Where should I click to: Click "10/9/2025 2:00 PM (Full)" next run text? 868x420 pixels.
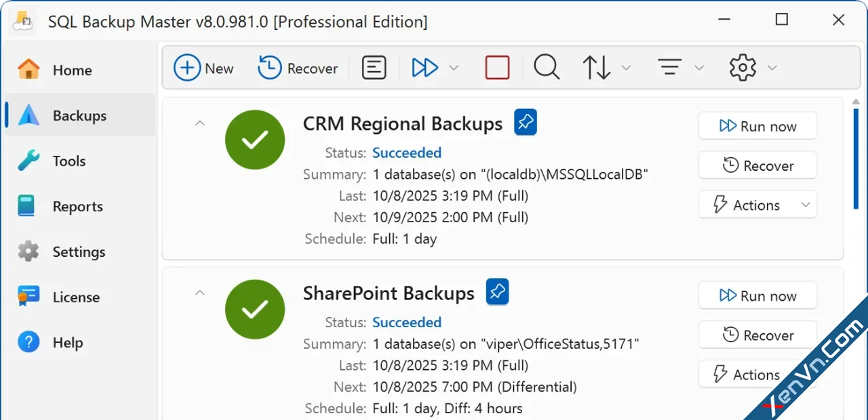451,217
